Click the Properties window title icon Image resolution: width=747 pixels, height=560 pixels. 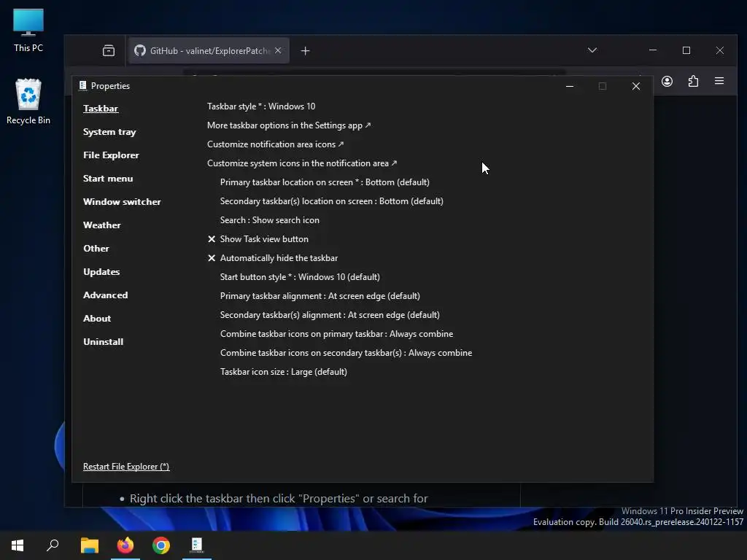pyautogui.click(x=82, y=86)
